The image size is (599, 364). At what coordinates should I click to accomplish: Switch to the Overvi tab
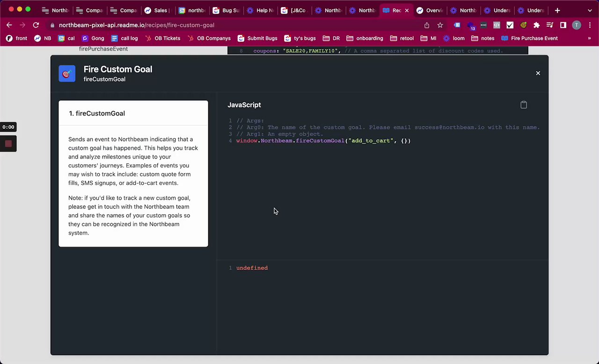pyautogui.click(x=430, y=10)
